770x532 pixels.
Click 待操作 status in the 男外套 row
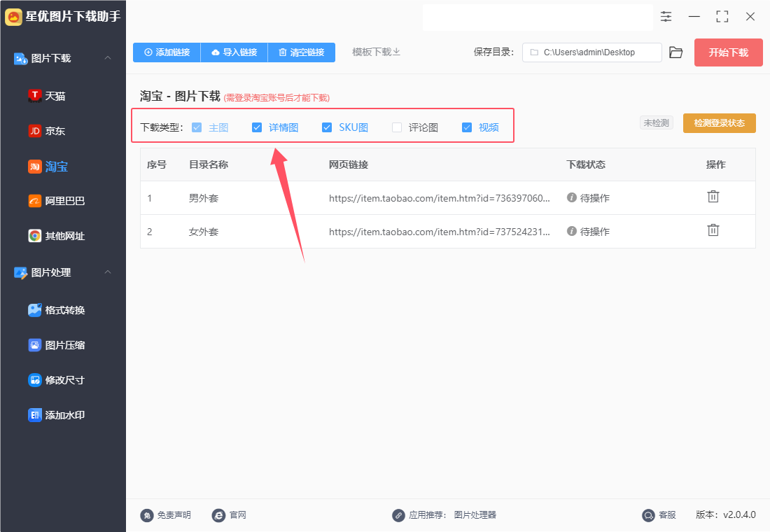pyautogui.click(x=588, y=198)
